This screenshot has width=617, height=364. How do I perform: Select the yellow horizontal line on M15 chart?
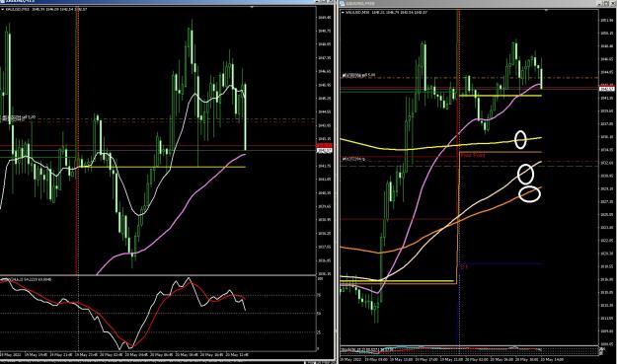[x=162, y=167]
